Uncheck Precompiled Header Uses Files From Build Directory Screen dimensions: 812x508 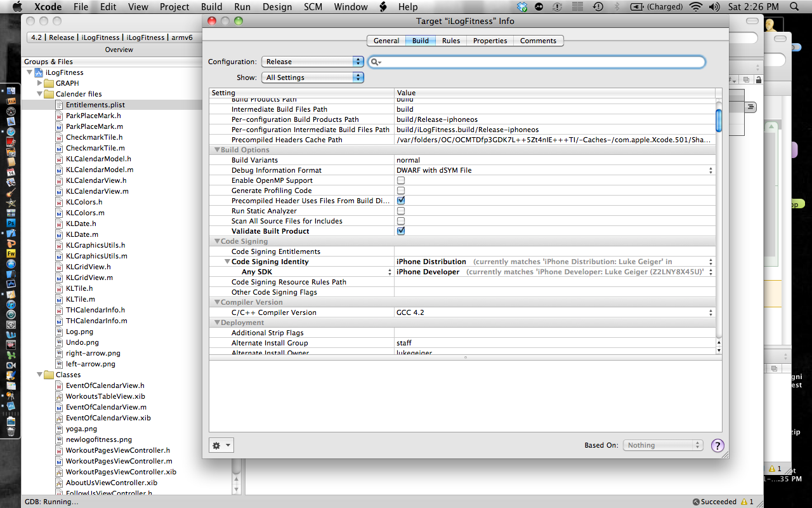401,201
